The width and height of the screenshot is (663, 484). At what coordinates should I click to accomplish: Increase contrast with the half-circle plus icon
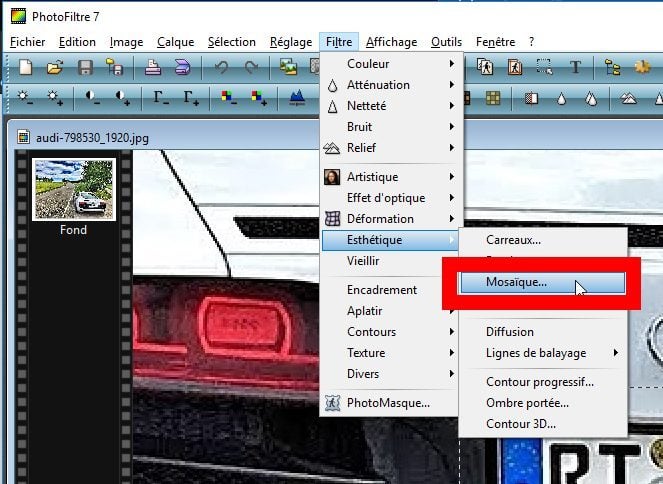coord(122,98)
